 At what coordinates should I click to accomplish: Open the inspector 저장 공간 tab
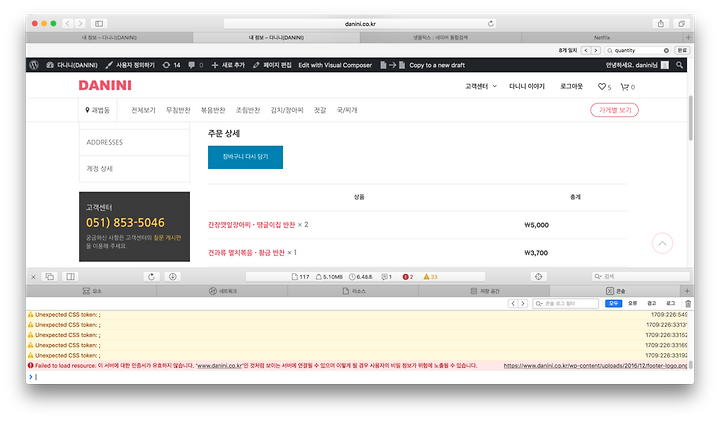coord(484,291)
